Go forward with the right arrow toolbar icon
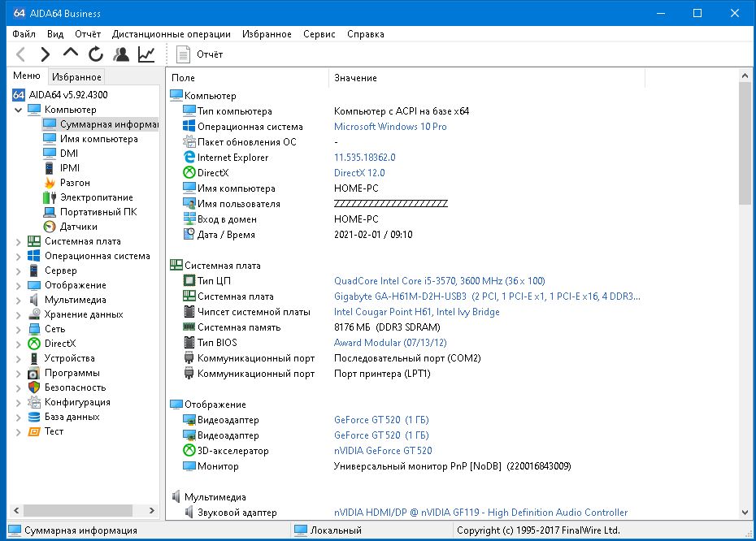This screenshot has height=541, width=756. [x=46, y=54]
